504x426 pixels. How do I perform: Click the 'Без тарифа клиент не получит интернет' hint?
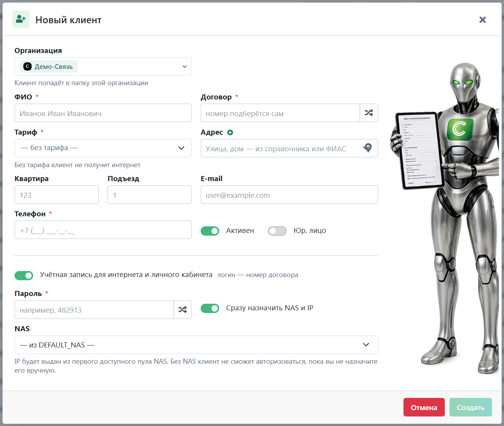pyautogui.click(x=77, y=165)
